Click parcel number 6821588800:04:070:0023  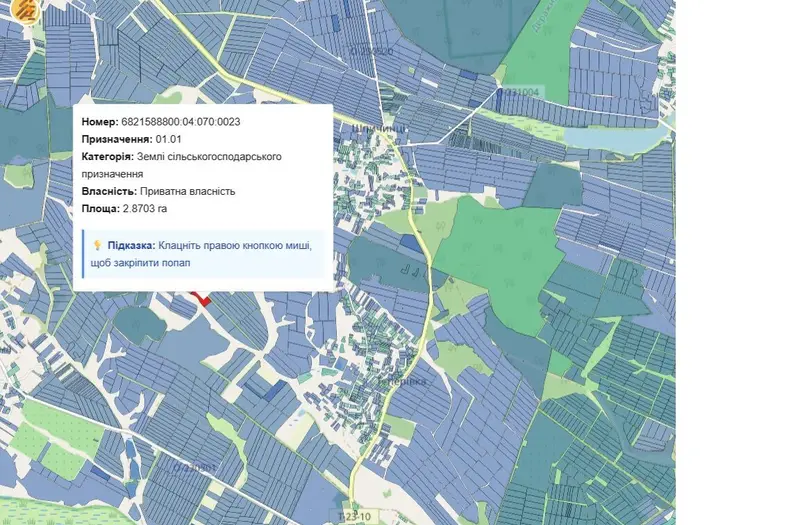tap(181, 121)
